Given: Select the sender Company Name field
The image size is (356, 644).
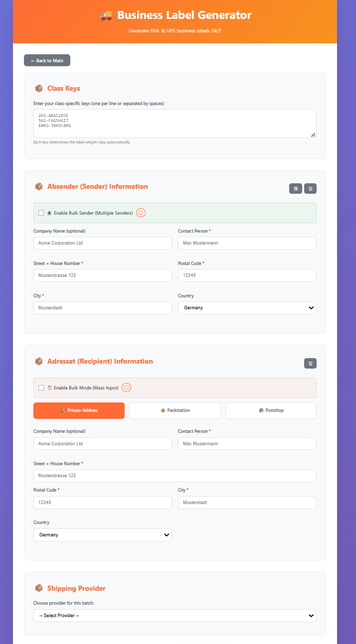Looking at the screenshot, I should [x=102, y=243].
